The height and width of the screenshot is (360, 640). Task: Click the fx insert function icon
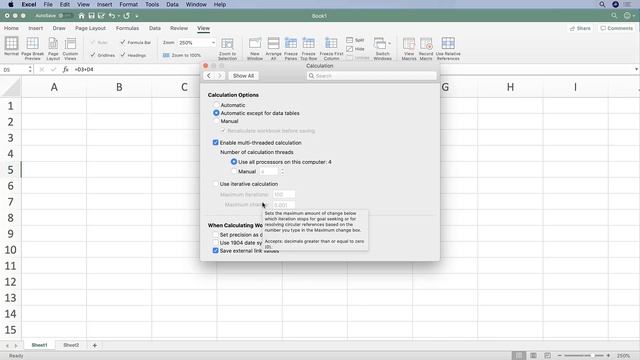tap(65, 70)
